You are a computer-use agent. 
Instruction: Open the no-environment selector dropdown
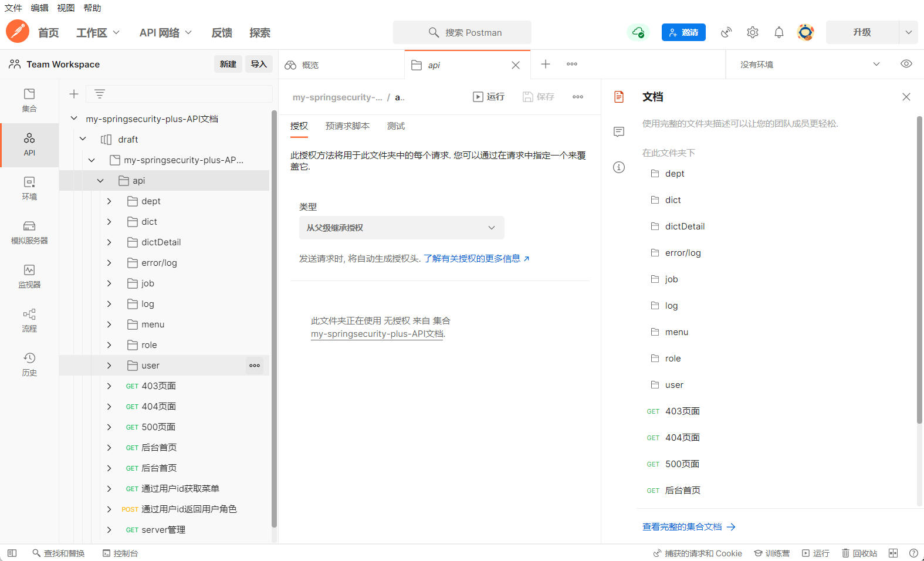(x=810, y=65)
